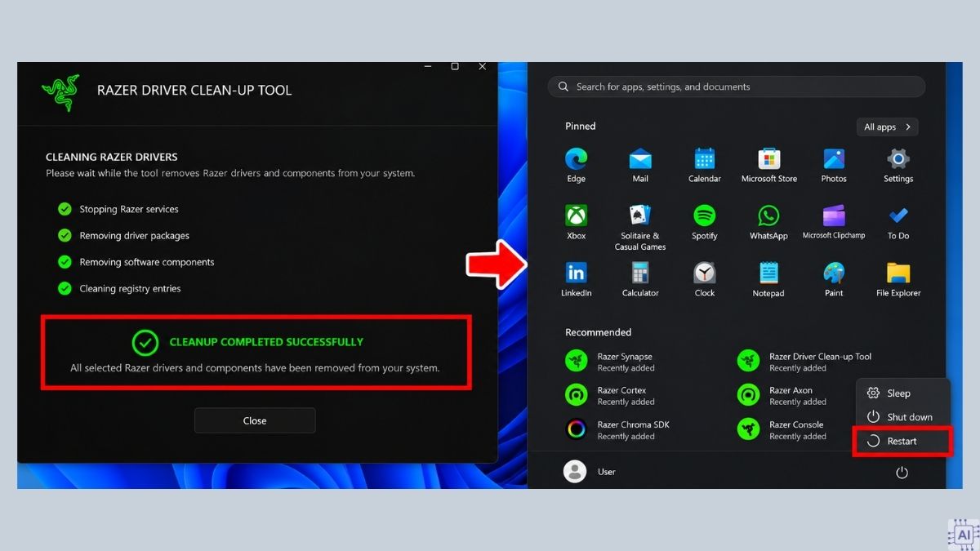Choose Sleep from the power menu
This screenshot has height=551, width=980.
902,393
